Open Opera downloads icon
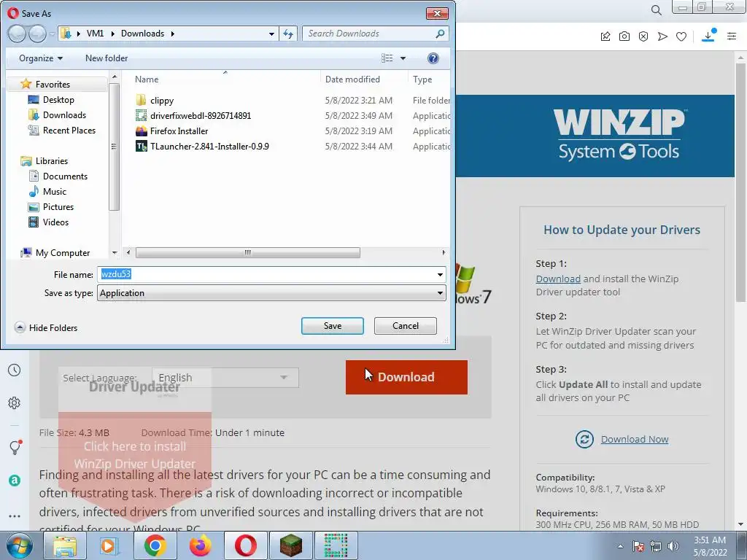Image resolution: width=747 pixels, height=560 pixels. (x=708, y=36)
